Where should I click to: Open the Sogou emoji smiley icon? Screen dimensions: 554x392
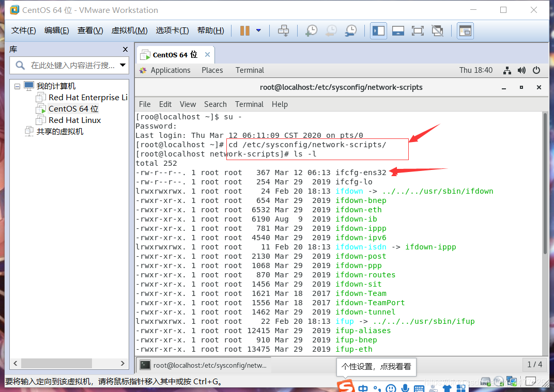click(x=391, y=388)
